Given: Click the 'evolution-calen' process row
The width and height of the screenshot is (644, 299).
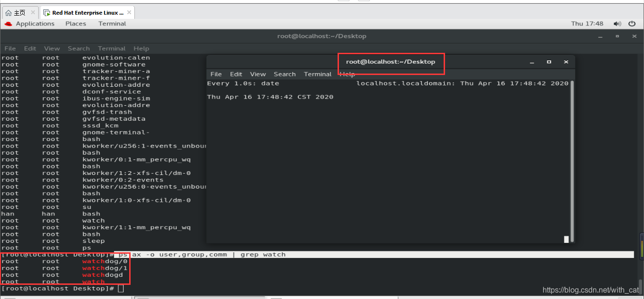Looking at the screenshot, I should (x=75, y=58).
